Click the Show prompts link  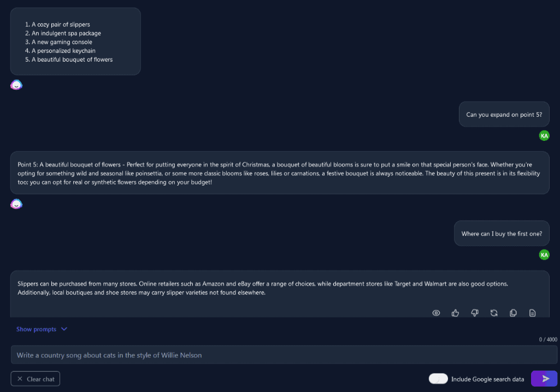pyautogui.click(x=36, y=329)
